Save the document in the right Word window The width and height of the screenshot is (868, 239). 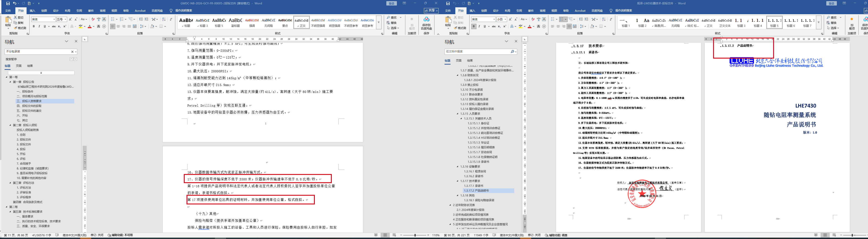[x=448, y=3]
